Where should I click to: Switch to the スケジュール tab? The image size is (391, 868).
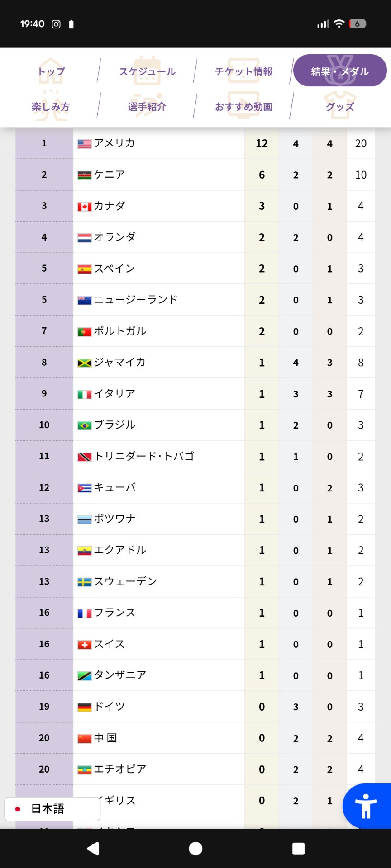(x=147, y=71)
